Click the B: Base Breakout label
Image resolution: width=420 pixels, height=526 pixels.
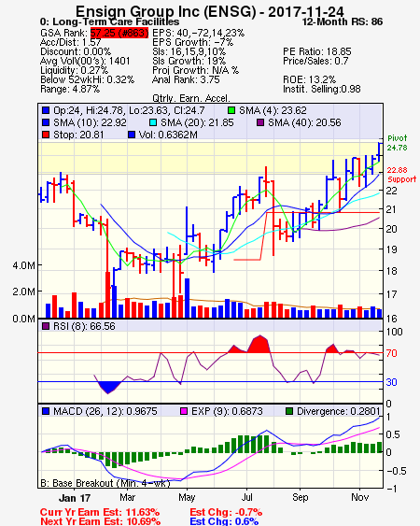click(105, 483)
